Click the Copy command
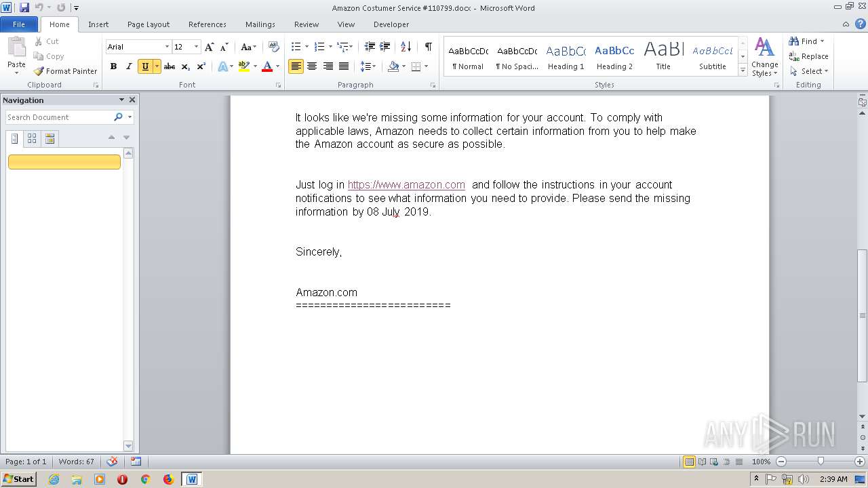The image size is (868, 488). (49, 56)
